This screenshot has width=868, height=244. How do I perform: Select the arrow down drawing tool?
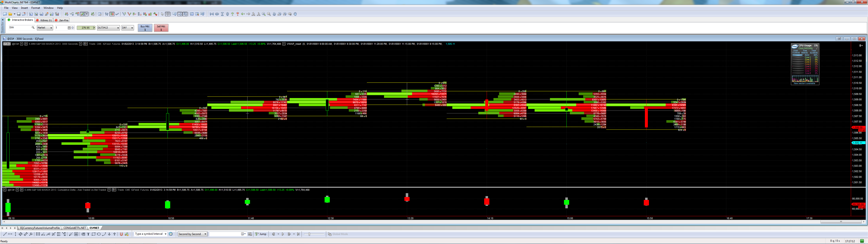point(109,234)
